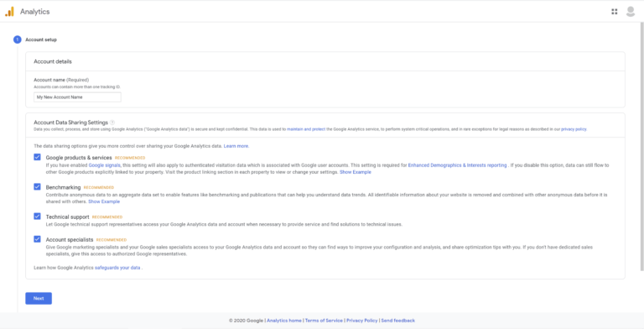Viewport: 644px width, 329px height.
Task: Click the Analytics logo icon
Action: [9, 12]
